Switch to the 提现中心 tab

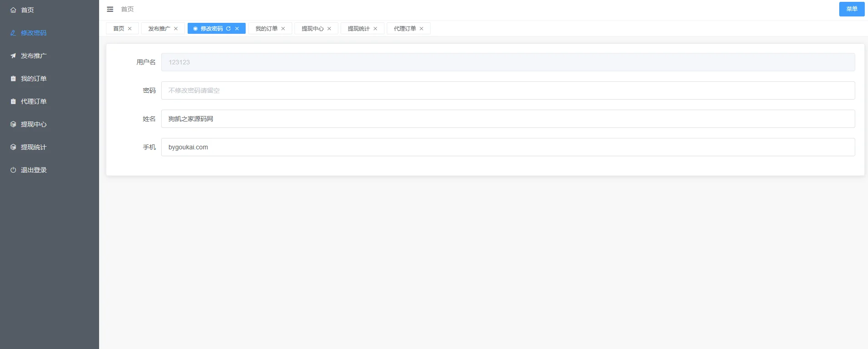pos(312,28)
